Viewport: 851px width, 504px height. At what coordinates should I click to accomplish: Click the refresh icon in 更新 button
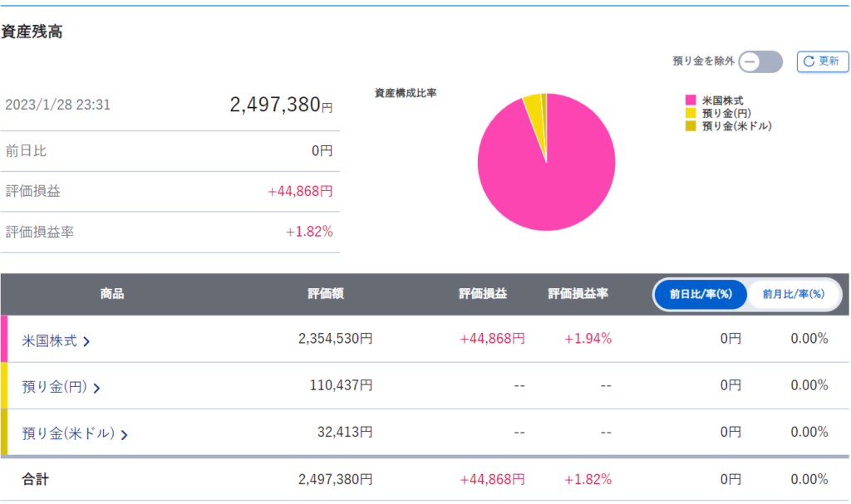coord(809,61)
